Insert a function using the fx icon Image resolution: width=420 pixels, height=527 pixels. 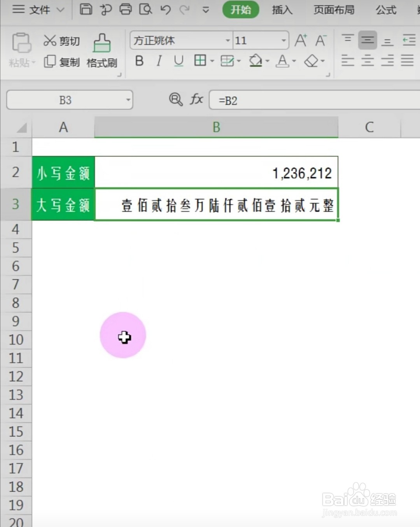196,100
